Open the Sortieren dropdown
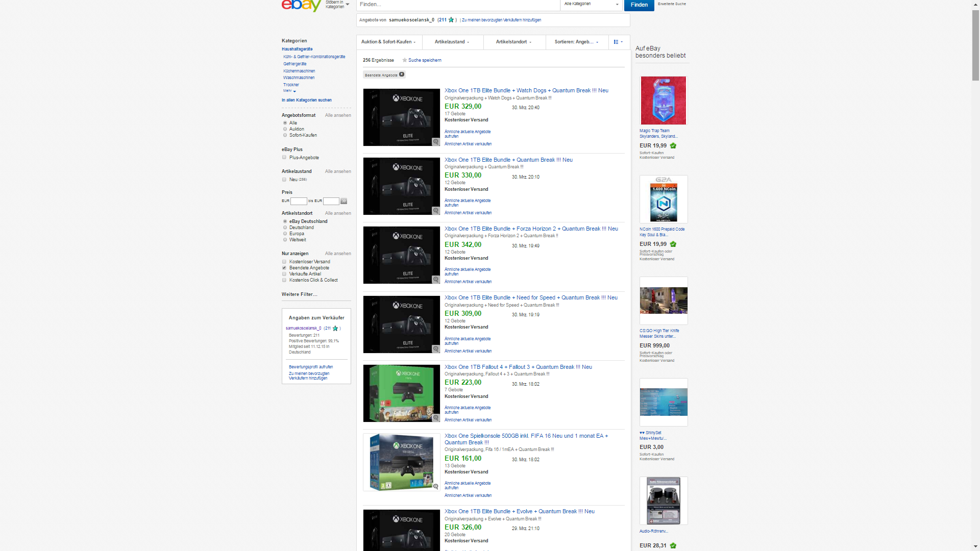Image resolution: width=980 pixels, height=551 pixels. pyautogui.click(x=577, y=42)
